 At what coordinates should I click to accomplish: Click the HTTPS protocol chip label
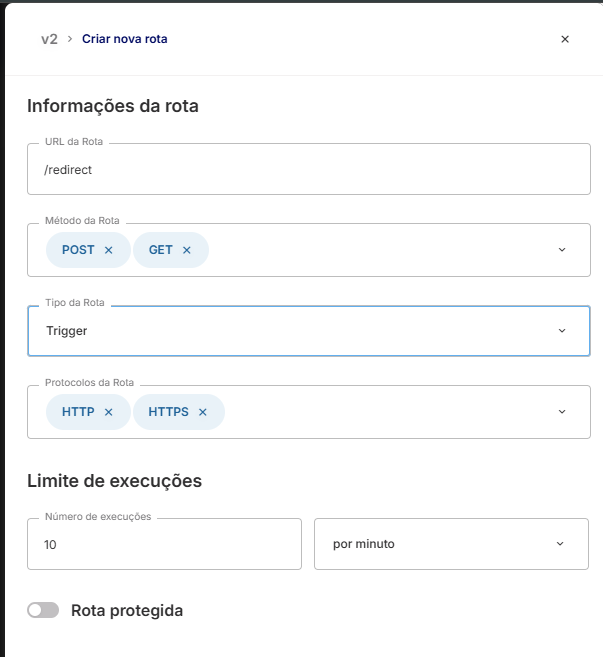pos(168,412)
